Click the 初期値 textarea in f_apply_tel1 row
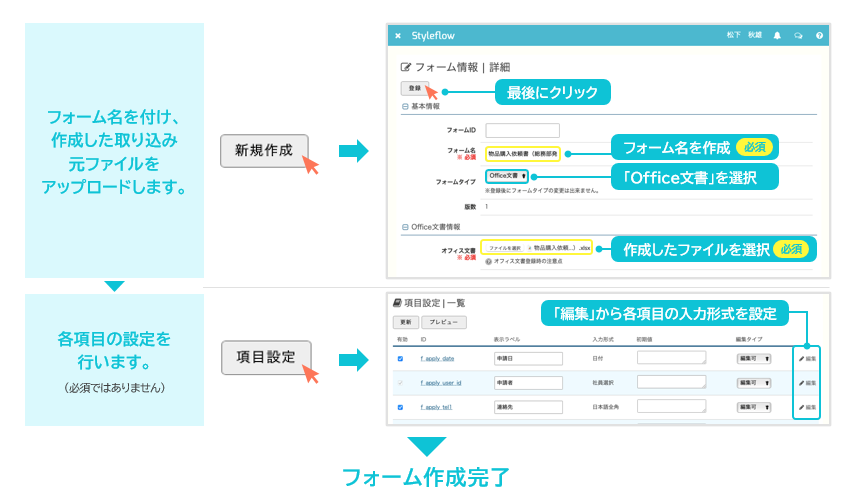Screen dimensions: 860x499 tap(671, 406)
